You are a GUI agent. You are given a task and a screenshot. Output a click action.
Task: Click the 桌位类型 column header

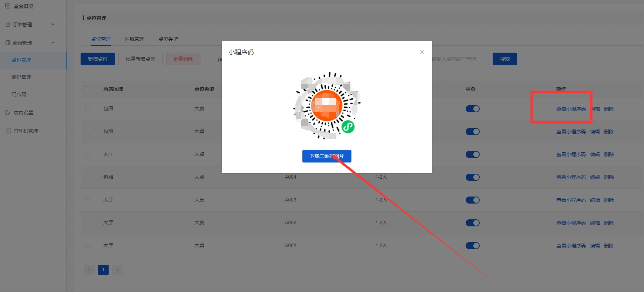[204, 89]
